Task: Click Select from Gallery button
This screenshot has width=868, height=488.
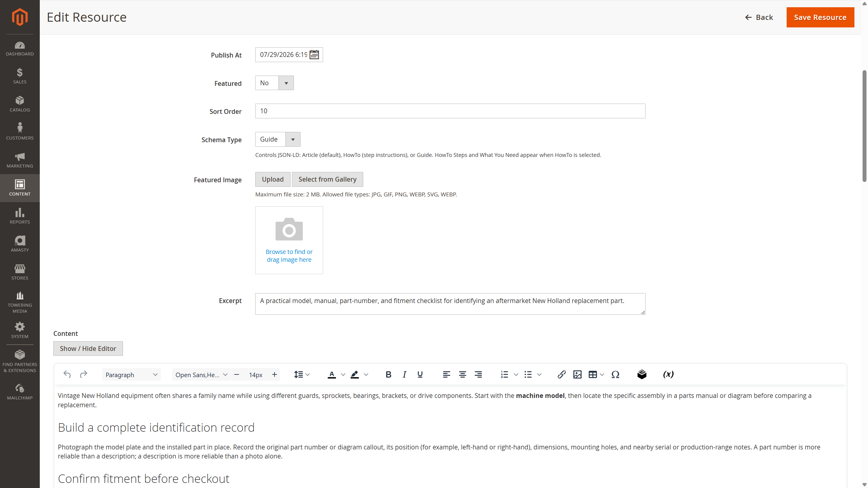Action: coord(327,179)
